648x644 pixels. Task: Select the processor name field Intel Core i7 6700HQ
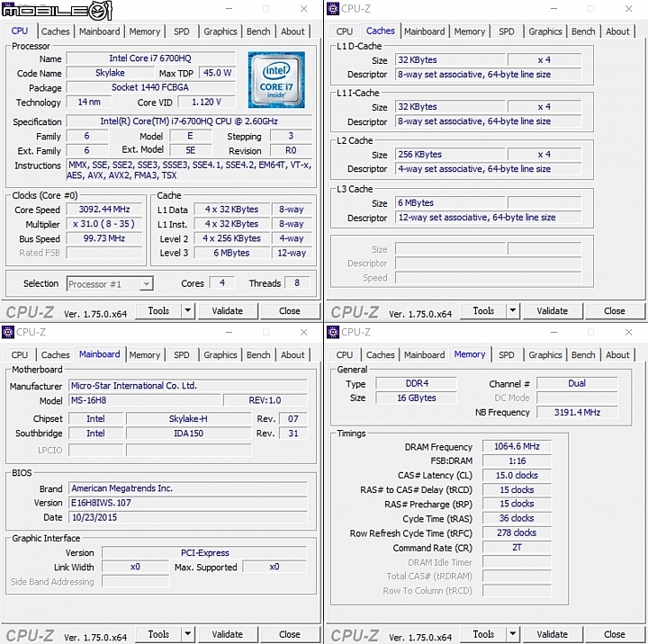coord(150,58)
